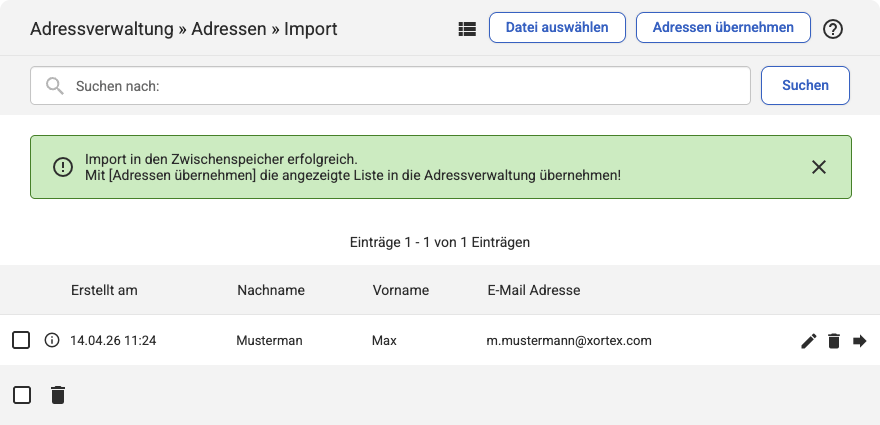The width and height of the screenshot is (880, 425).
Task: Show info for the Musterman entry
Action: tap(52, 340)
